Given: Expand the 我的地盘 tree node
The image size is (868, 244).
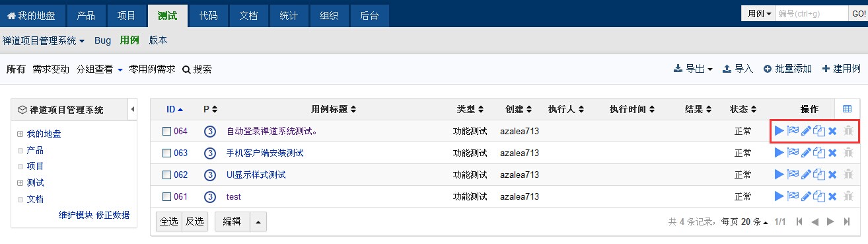Looking at the screenshot, I should (x=20, y=134).
